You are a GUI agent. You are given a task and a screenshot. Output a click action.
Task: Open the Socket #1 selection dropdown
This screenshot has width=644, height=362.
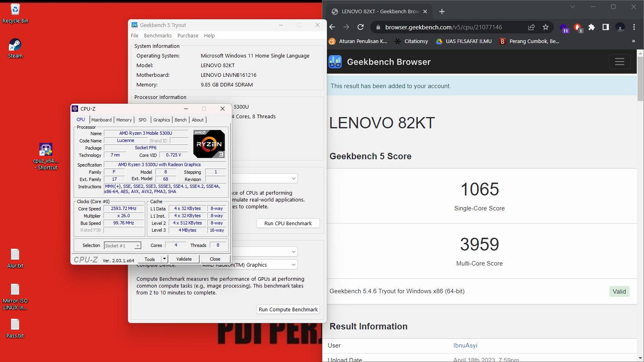pyautogui.click(x=122, y=245)
